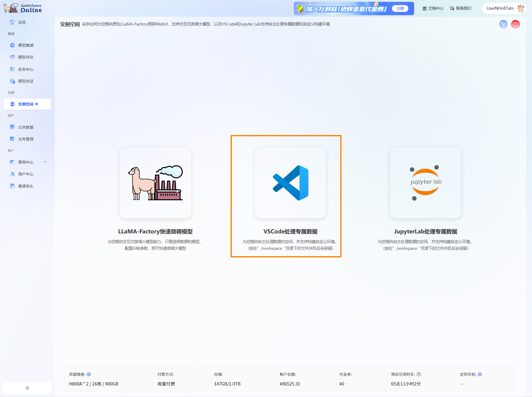Go to 模型微调 in the sidebar
The height and width of the screenshot is (397, 532).
point(26,45)
